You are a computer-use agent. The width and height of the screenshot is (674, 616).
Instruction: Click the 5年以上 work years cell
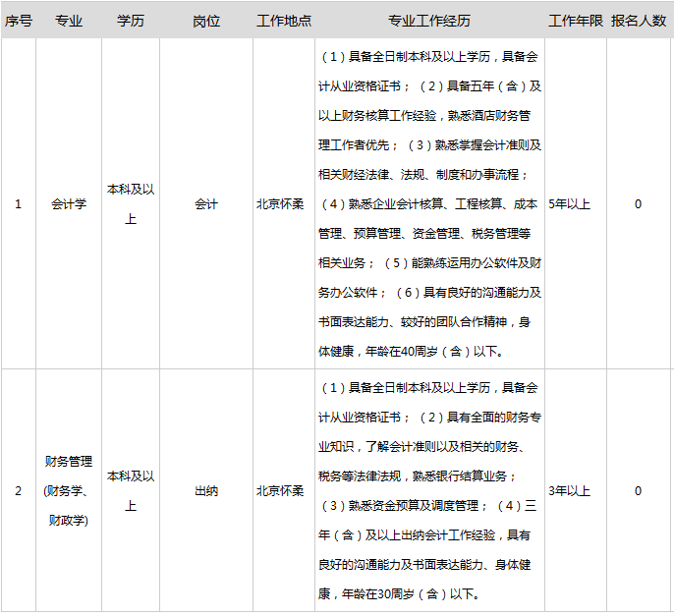click(570, 204)
